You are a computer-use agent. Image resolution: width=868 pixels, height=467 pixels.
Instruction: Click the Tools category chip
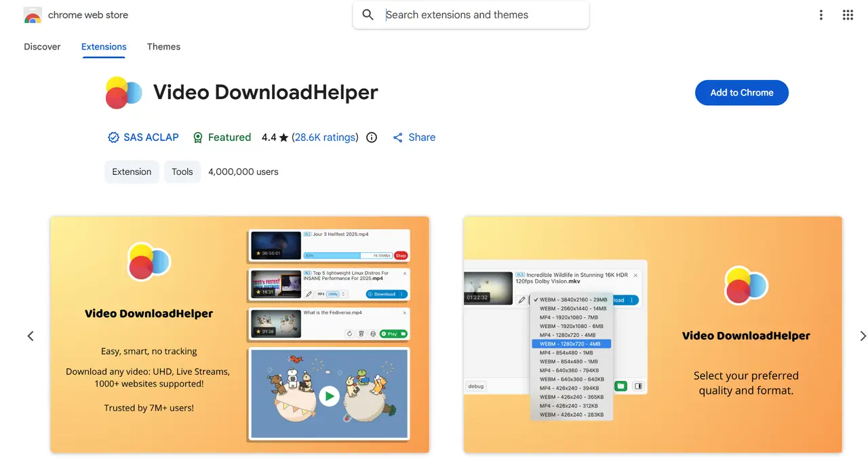182,172
